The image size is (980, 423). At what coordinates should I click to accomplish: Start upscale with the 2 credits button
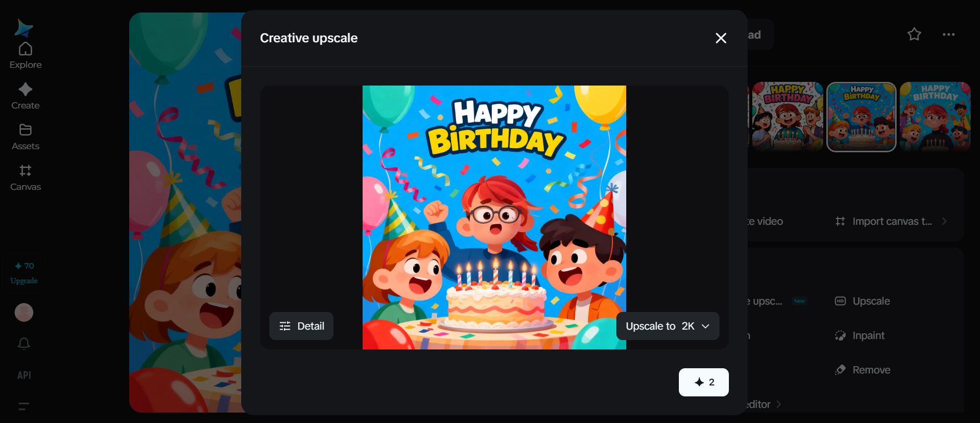(703, 382)
